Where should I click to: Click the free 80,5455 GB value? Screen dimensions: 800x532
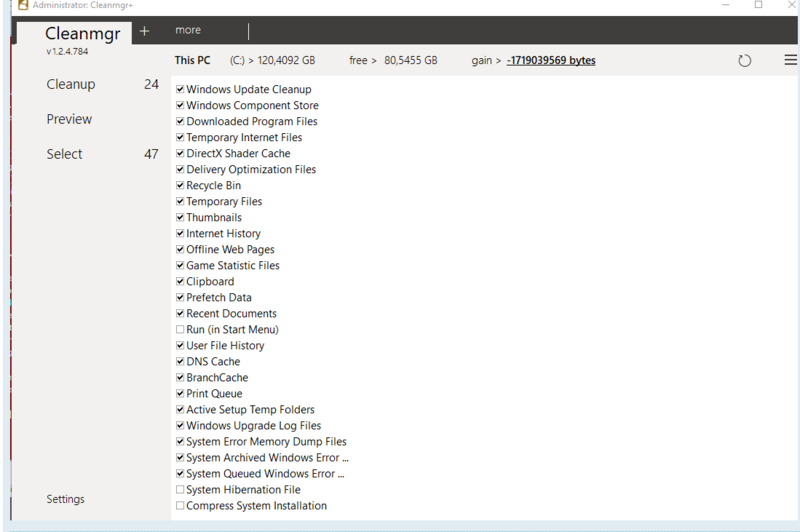pyautogui.click(x=411, y=60)
